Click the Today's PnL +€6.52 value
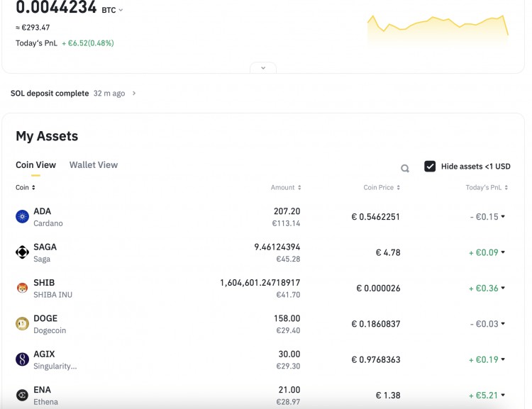 point(88,43)
